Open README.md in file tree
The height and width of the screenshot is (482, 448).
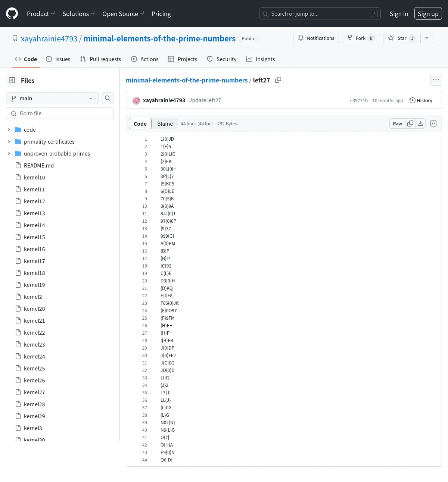pyautogui.click(x=39, y=165)
